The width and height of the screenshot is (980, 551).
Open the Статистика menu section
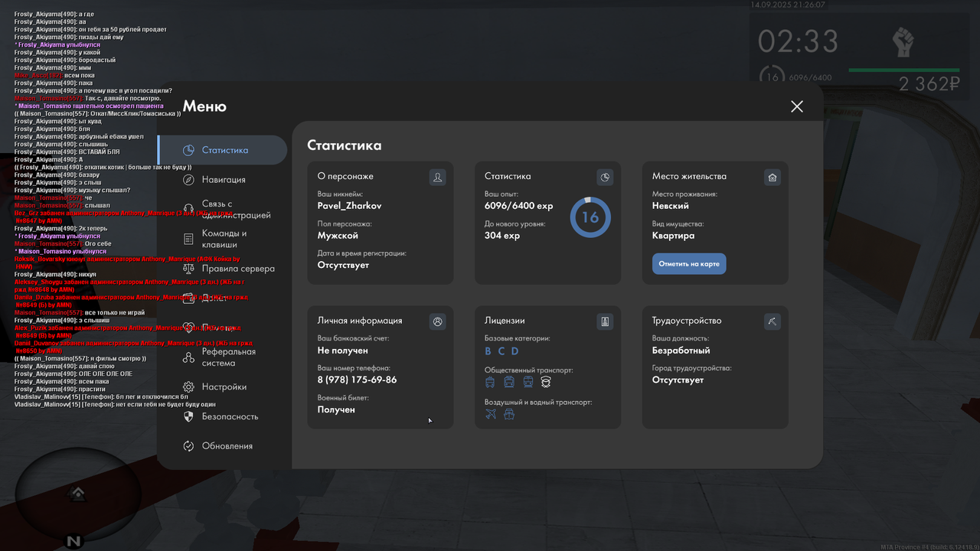pos(222,150)
